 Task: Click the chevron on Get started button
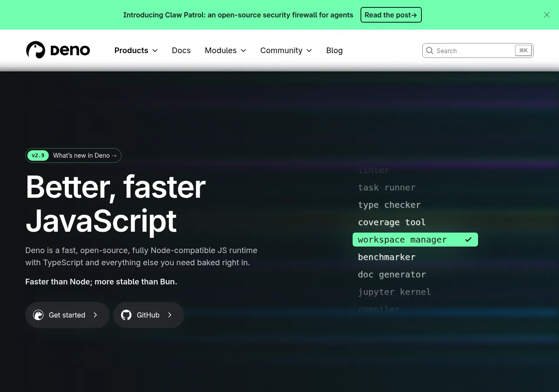pyautogui.click(x=95, y=315)
